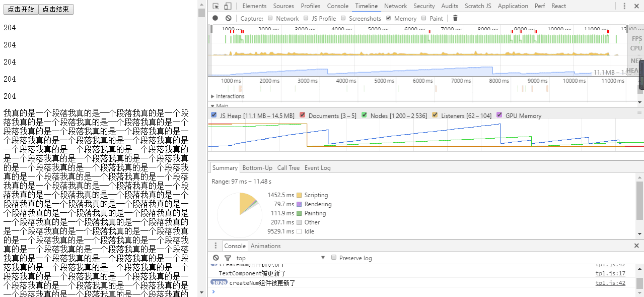Click the record button in Timeline
Viewport: 644px width, 297px height.
click(215, 18)
